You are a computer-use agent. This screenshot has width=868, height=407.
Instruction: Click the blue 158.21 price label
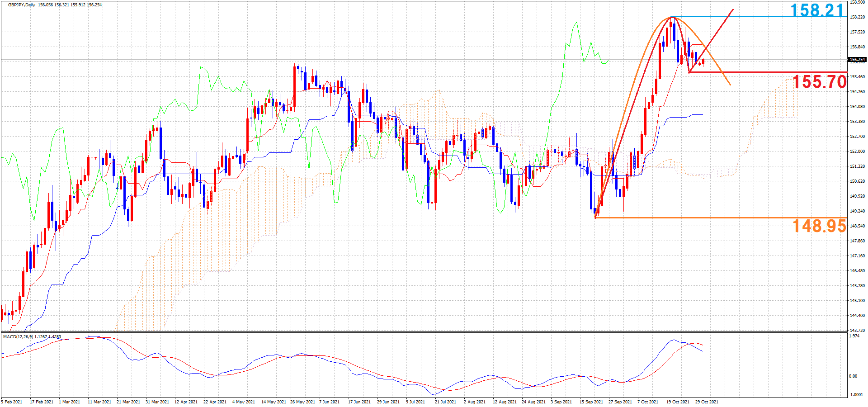tap(817, 10)
